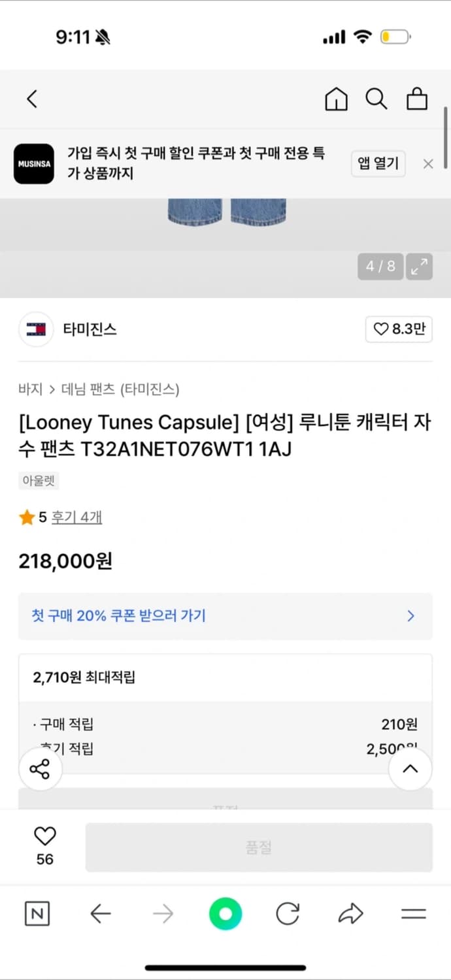
Task: Tap the share icon on the left side
Action: click(x=41, y=769)
